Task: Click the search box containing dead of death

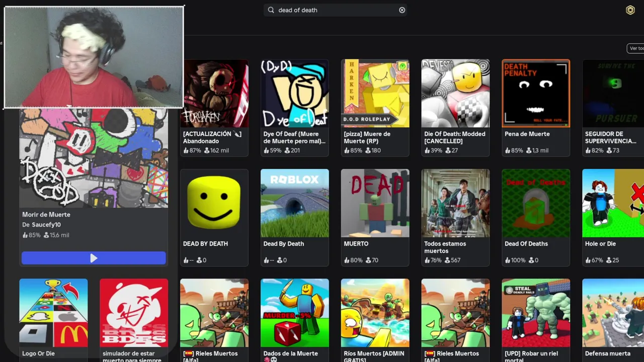Action: [x=335, y=10]
